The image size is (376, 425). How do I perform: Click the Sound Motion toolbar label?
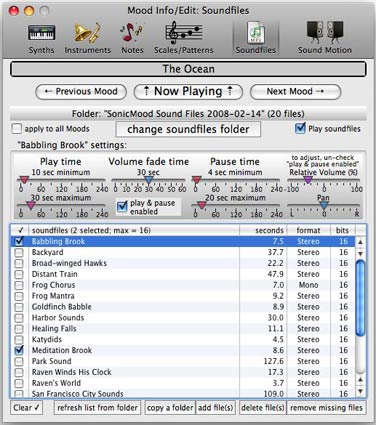point(325,50)
